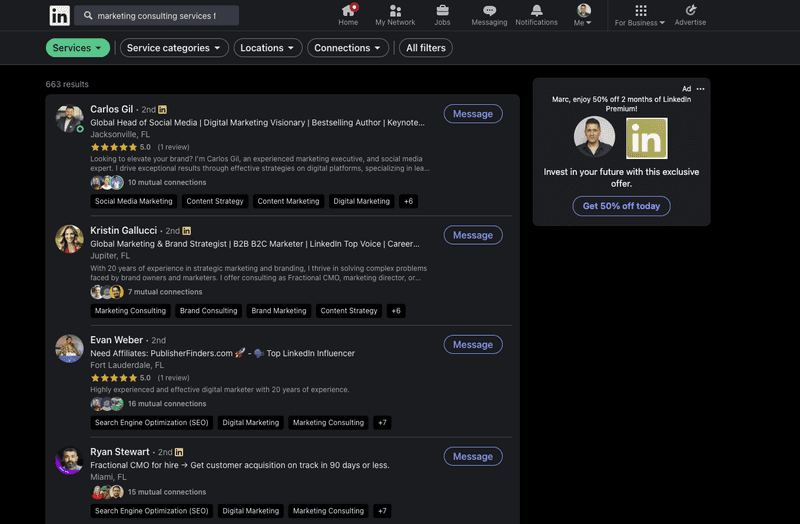Viewport: 800px width, 524px height.
Task: Open the green Services filter dropdown
Action: (x=78, y=48)
